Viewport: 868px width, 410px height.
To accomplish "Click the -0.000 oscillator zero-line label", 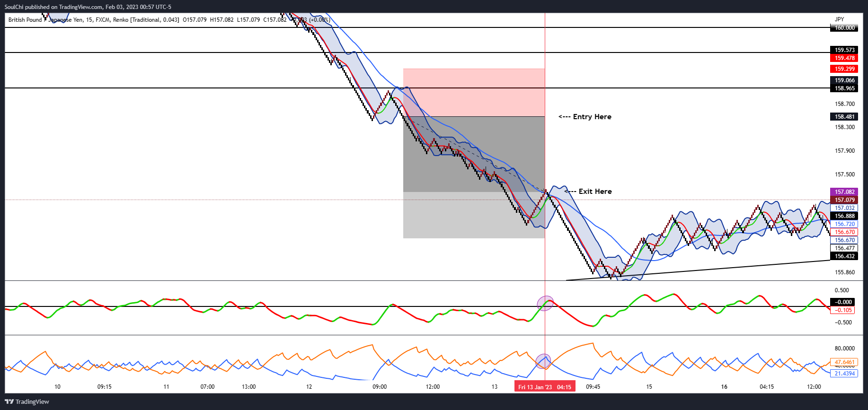I will (x=843, y=302).
